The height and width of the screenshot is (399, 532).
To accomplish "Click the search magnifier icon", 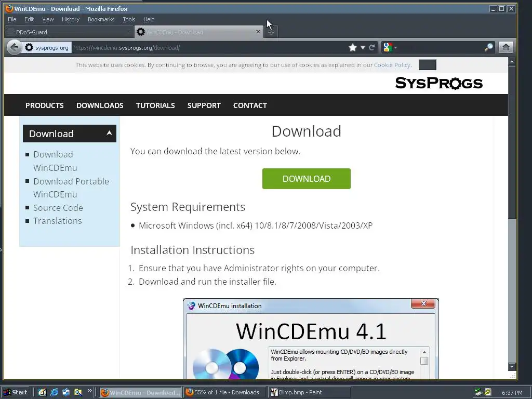I will pos(488,47).
